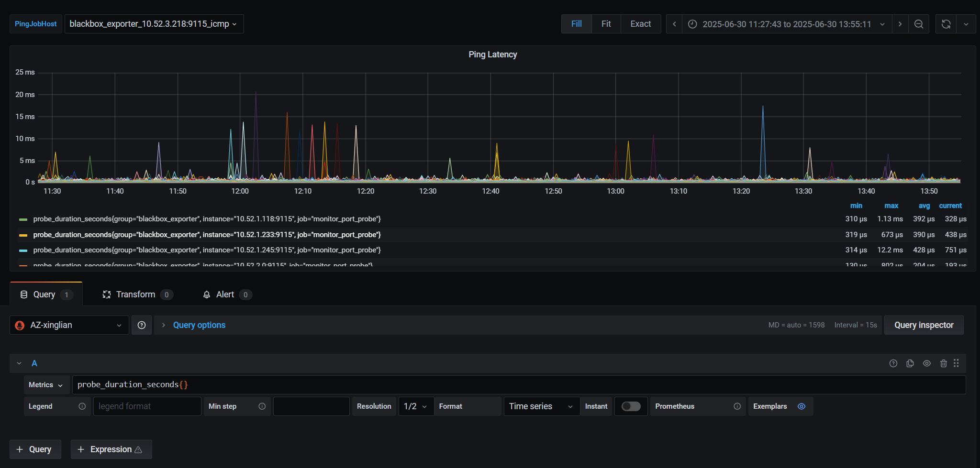Shift time range forward with right arrow

pos(900,24)
